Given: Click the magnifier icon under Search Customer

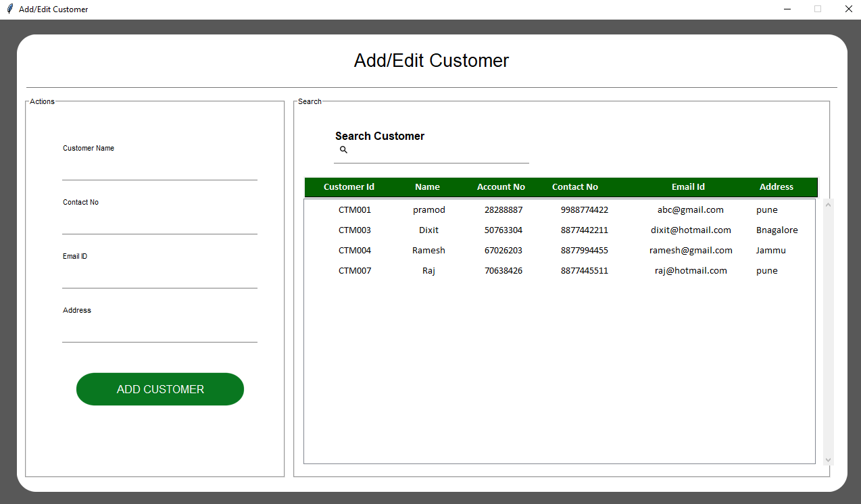Looking at the screenshot, I should tap(343, 150).
